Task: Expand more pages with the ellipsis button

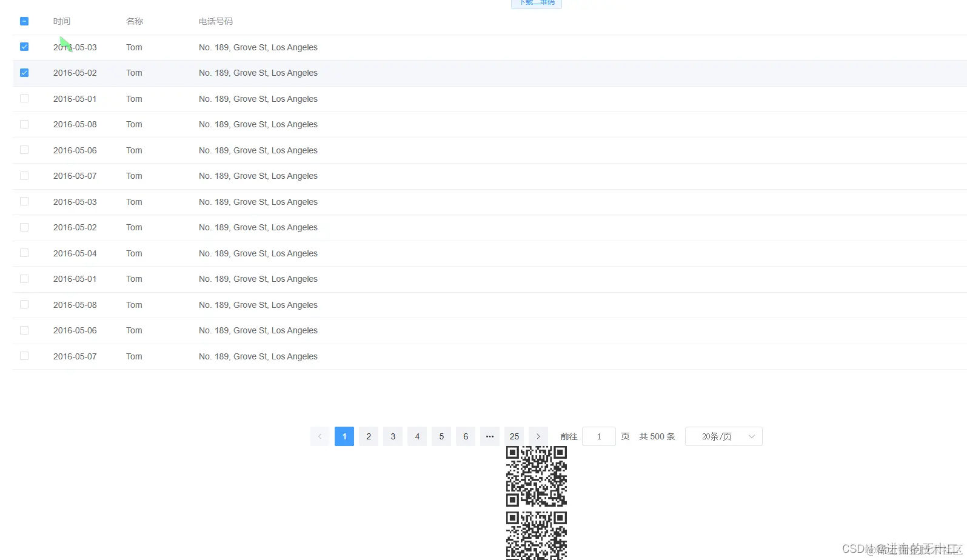Action: pos(490,436)
